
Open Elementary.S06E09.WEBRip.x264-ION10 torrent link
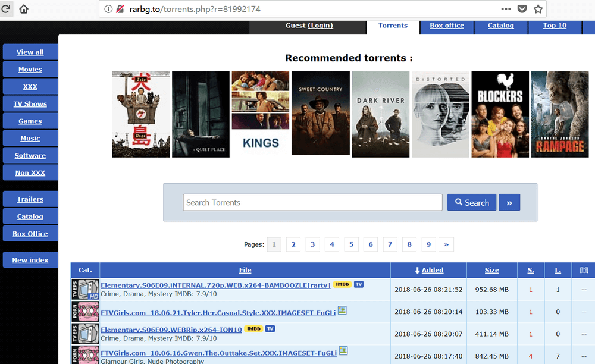coord(171,330)
